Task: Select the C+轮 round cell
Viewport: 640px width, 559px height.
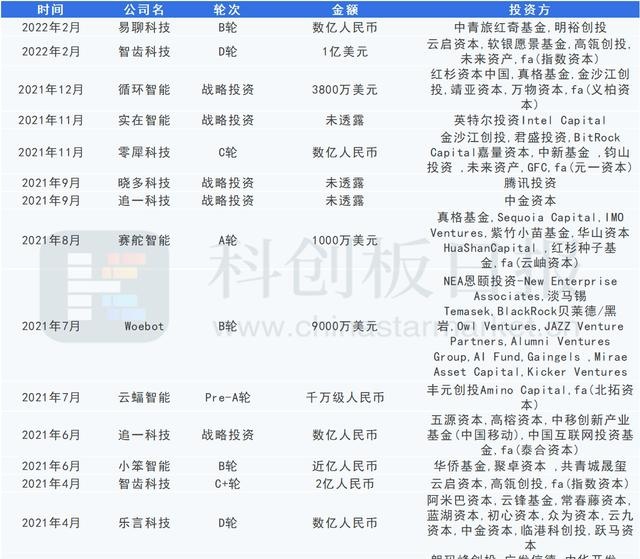Action: tap(227, 484)
